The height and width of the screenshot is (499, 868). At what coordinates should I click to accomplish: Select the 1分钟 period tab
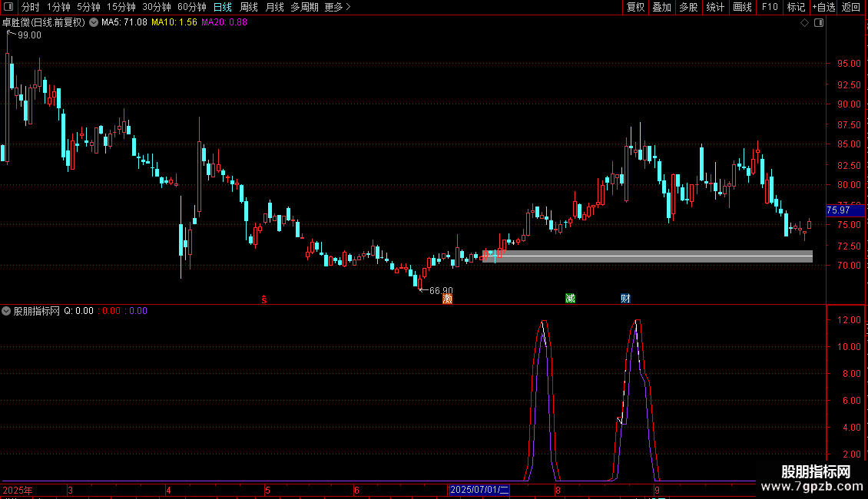(x=58, y=7)
